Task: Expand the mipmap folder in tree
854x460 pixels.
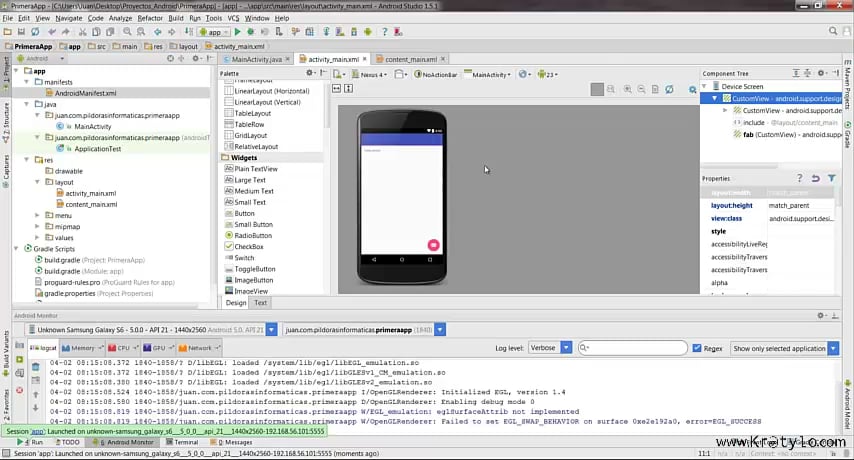Action: tap(37, 226)
